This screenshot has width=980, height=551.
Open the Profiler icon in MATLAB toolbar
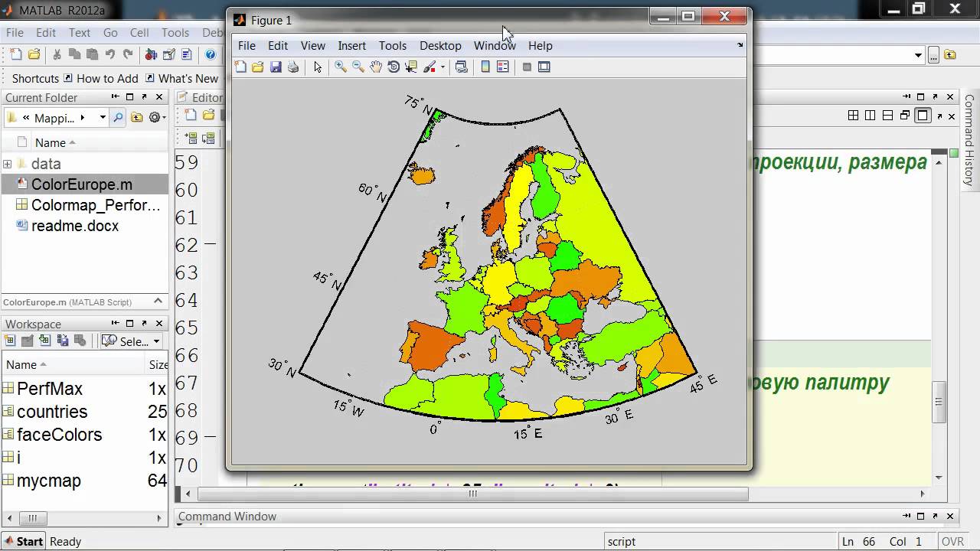coord(186,54)
